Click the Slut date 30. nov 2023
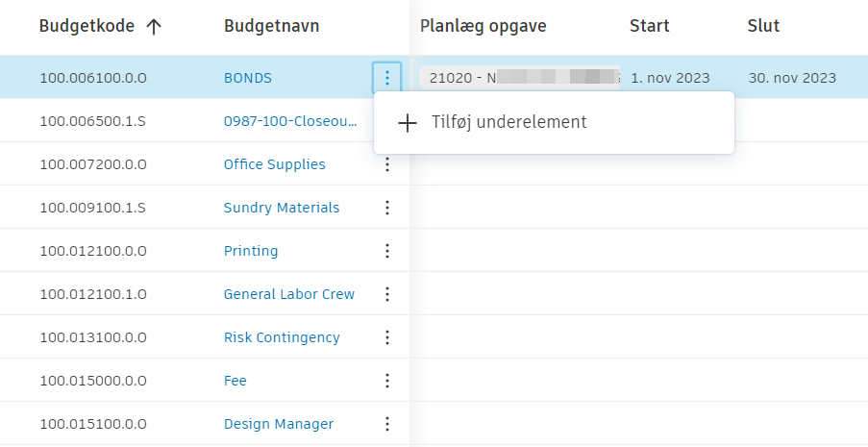The height and width of the screenshot is (447, 868). [792, 78]
